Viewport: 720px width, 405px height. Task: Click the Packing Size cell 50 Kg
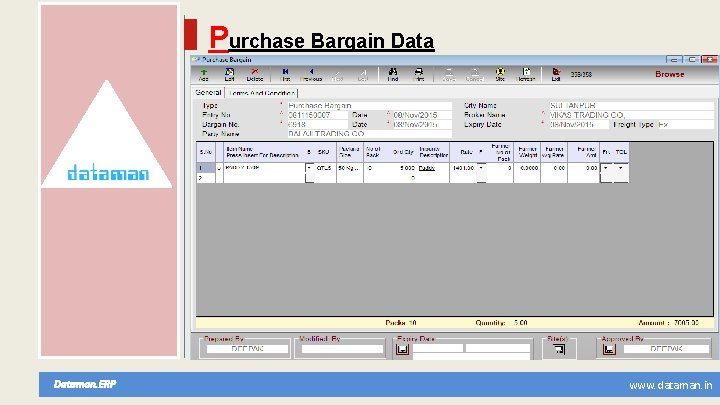click(x=350, y=168)
